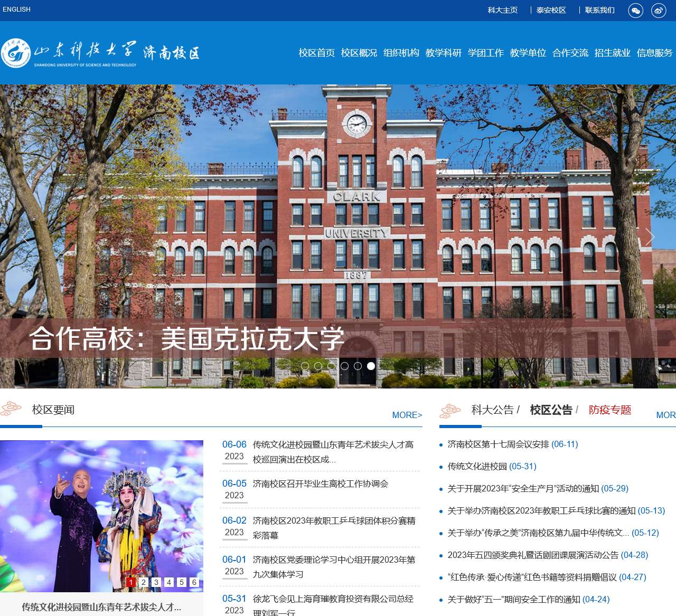Open 合作交流 menu item
676x616 pixels.
[570, 53]
